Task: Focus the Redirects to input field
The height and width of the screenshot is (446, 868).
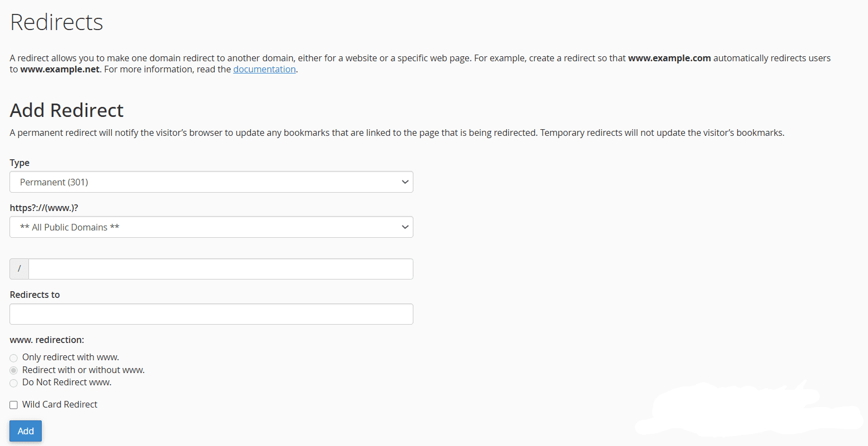Action: [211, 314]
